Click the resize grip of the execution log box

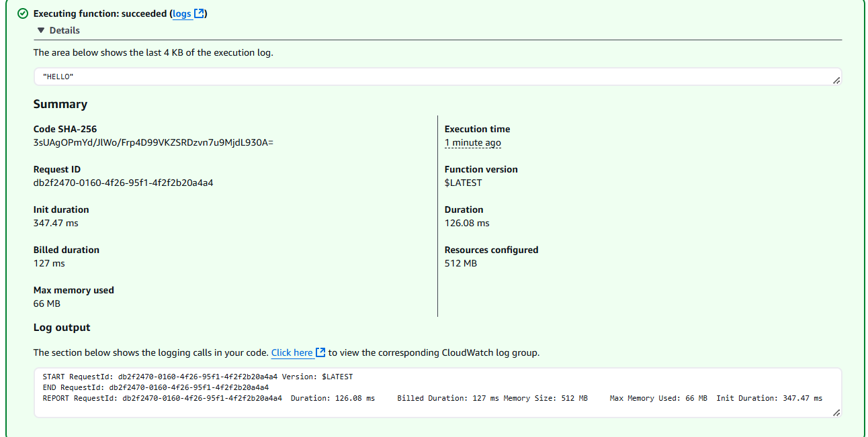point(836,80)
